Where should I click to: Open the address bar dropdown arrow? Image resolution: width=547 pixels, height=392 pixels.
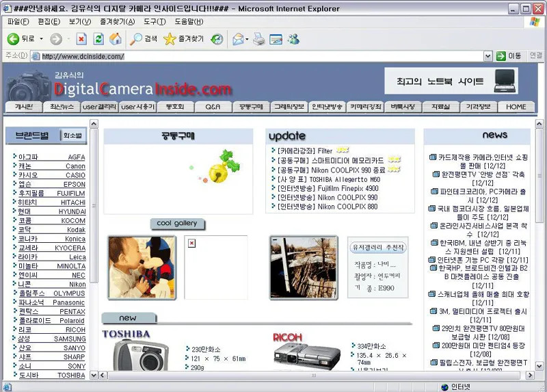pos(488,56)
